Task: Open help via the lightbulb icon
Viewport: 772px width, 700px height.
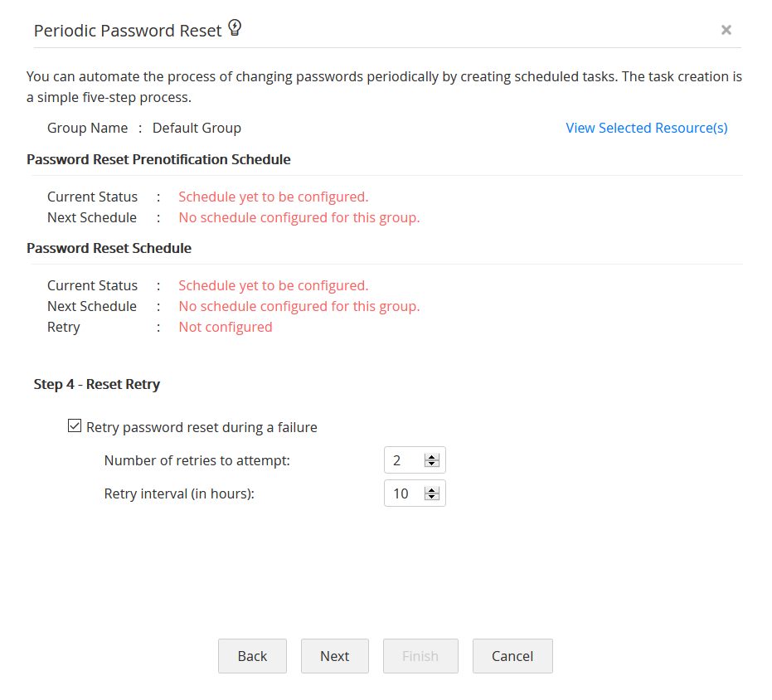Action: [x=235, y=27]
